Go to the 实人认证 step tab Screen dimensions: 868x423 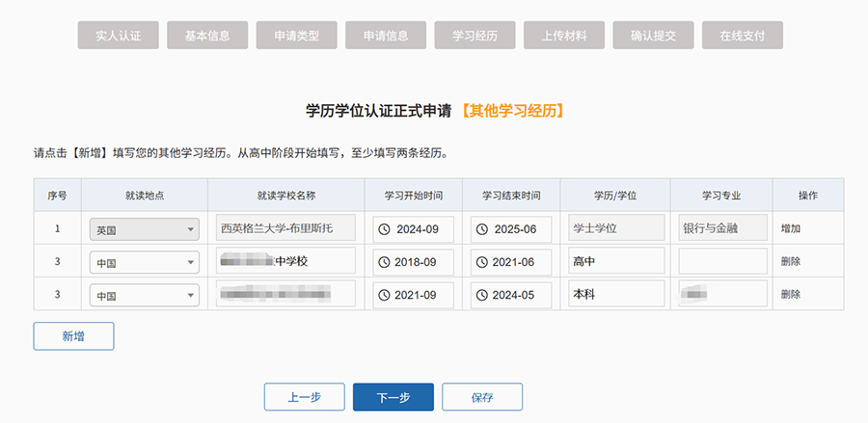point(118,36)
